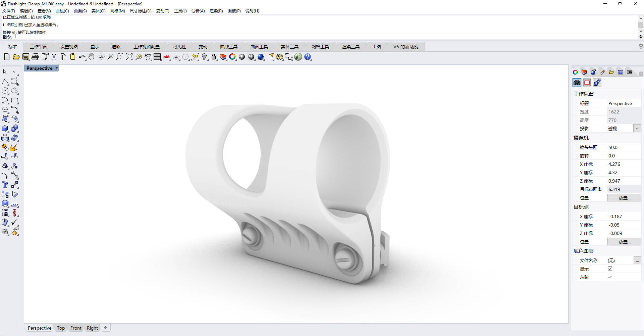Viewport: 644px width, 336px height.
Task: Click the red car named-views icon
Action: point(167,57)
